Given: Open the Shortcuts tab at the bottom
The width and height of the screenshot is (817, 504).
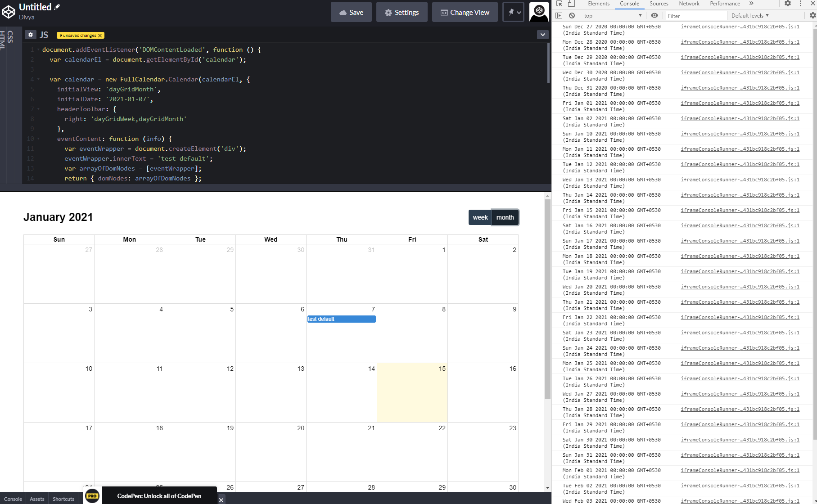Looking at the screenshot, I should 63,499.
